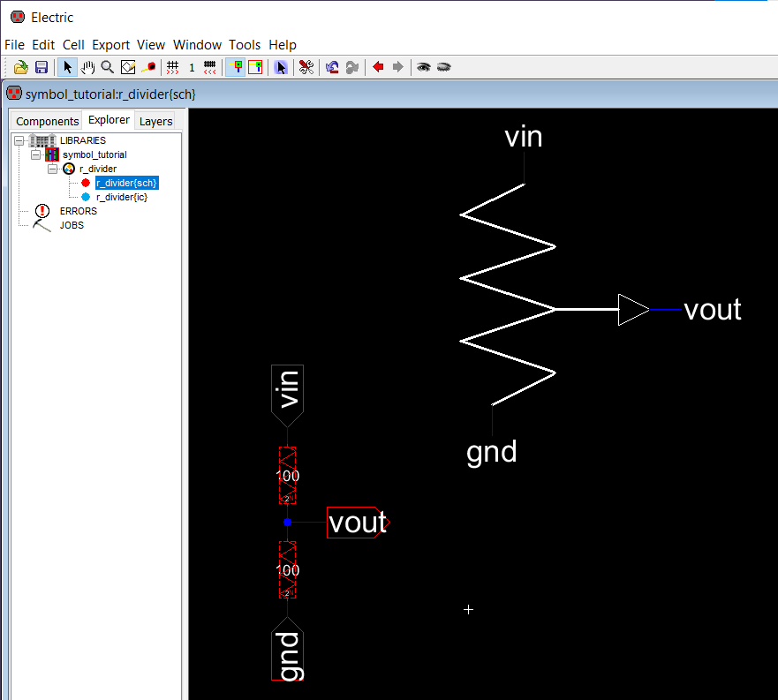Image resolution: width=778 pixels, height=700 pixels.
Task: Click the libraries building icon
Action: tap(42, 140)
